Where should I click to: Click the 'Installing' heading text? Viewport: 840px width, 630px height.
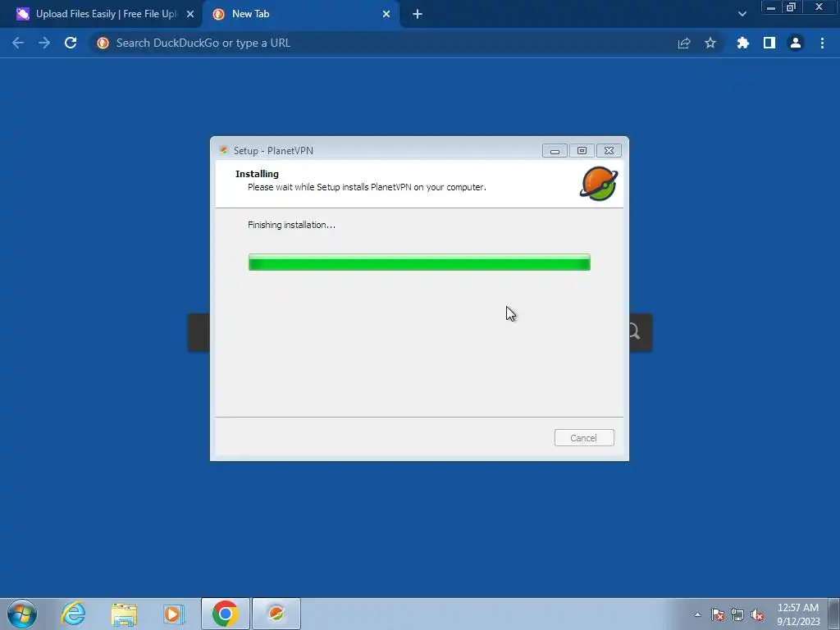(257, 174)
